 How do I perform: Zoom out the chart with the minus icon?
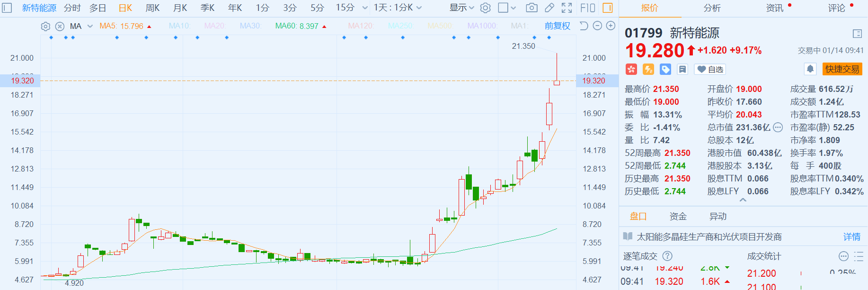pyautogui.click(x=597, y=26)
